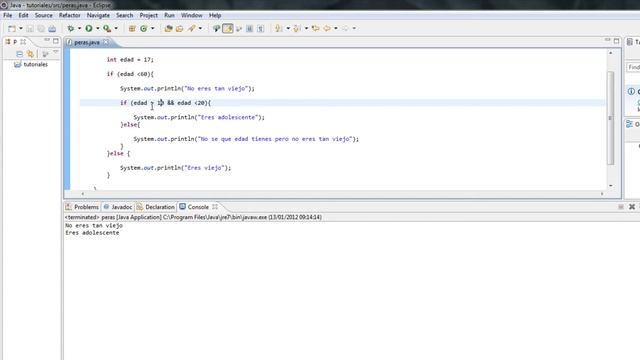
Task: Toggle Link with Editor in Package Explorer
Action: coord(30,54)
